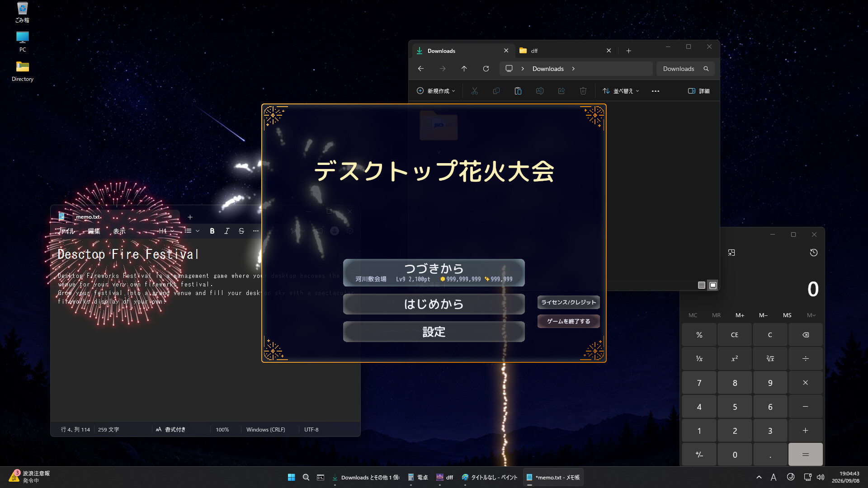868x488 pixels.
Task: Open calculator history icon
Action: 813,253
